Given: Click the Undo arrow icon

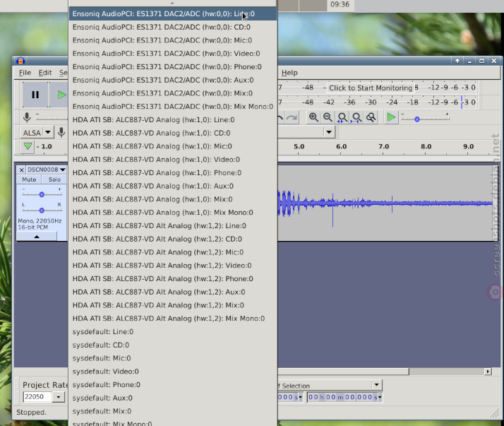Looking at the screenshot, I should pyautogui.click(x=280, y=118).
